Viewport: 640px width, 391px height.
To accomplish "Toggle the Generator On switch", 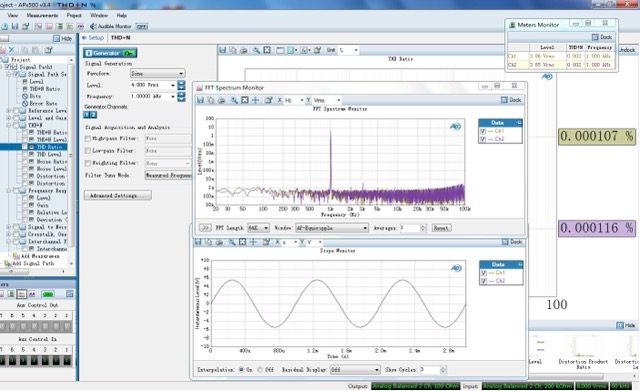I will [129, 53].
